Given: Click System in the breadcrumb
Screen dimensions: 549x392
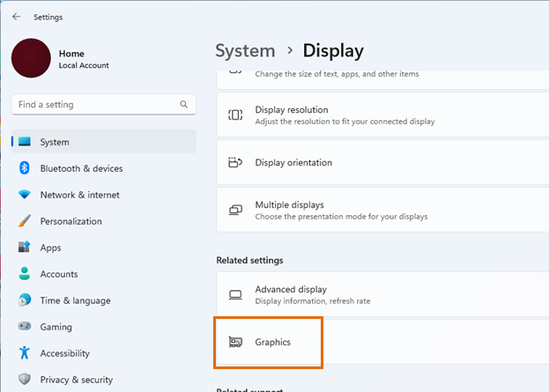Looking at the screenshot, I should click(245, 51).
